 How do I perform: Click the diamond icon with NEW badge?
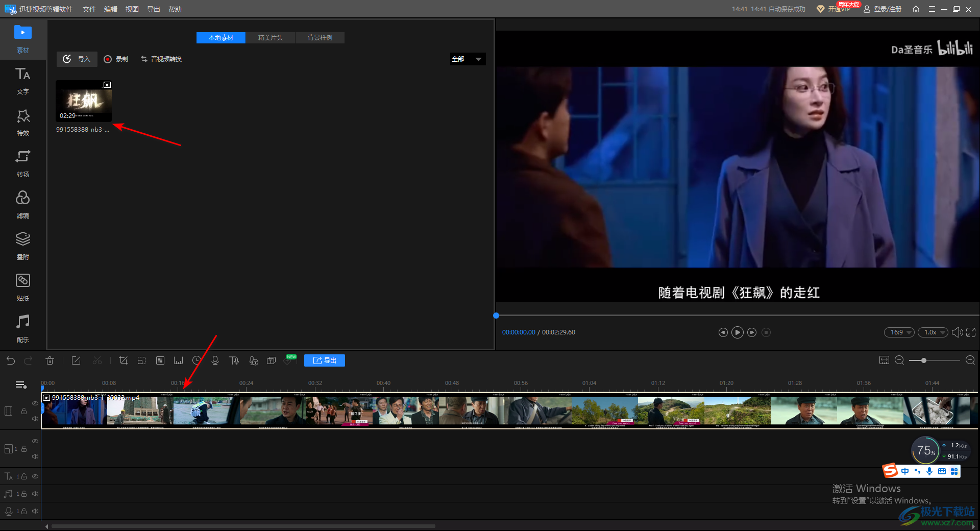tap(288, 361)
